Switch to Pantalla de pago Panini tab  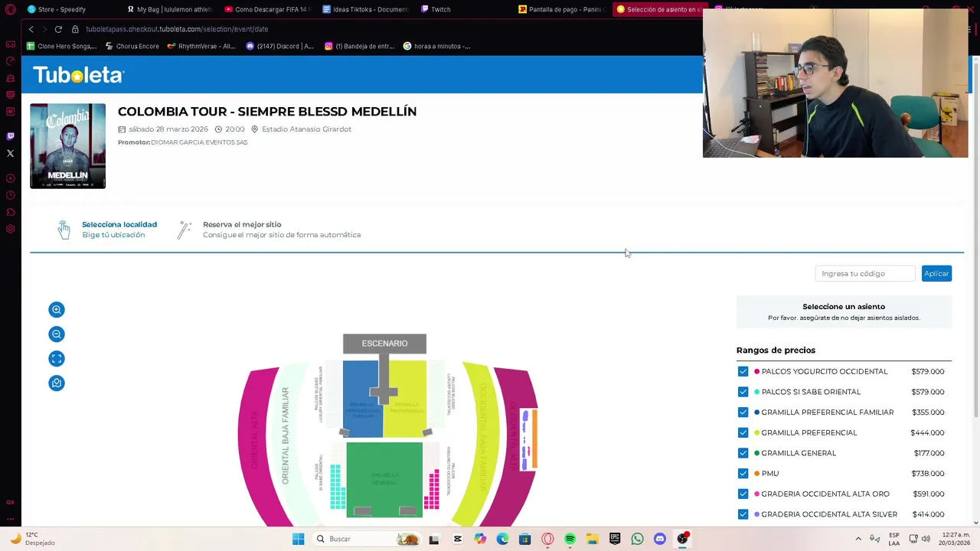[x=563, y=9]
